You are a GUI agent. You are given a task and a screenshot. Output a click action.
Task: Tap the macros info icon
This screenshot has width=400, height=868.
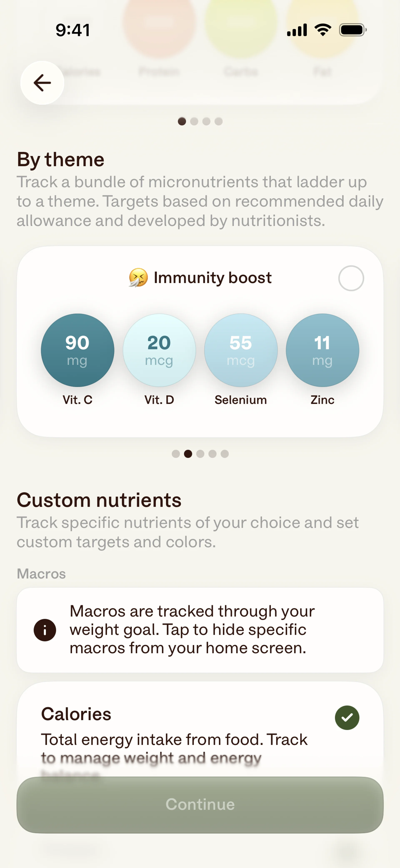point(45,630)
